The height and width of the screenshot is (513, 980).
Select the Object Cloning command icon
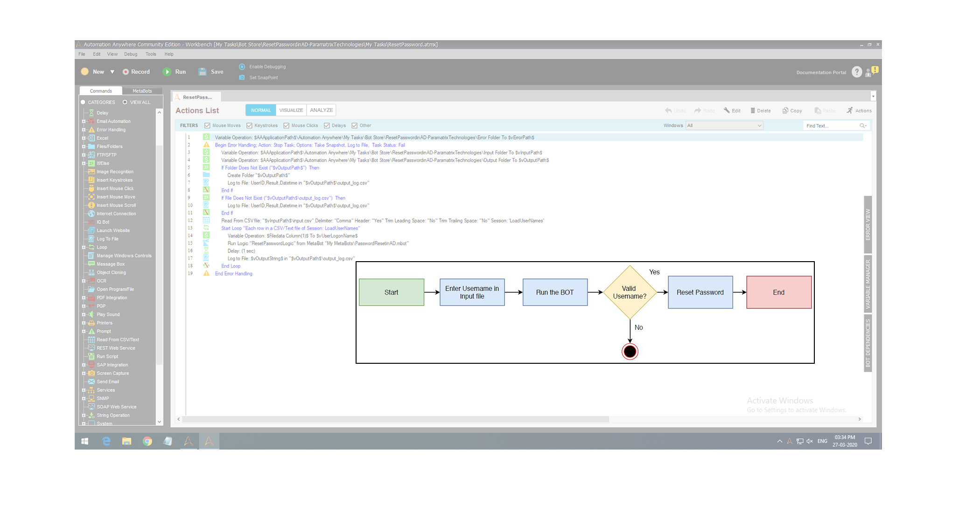tap(91, 272)
